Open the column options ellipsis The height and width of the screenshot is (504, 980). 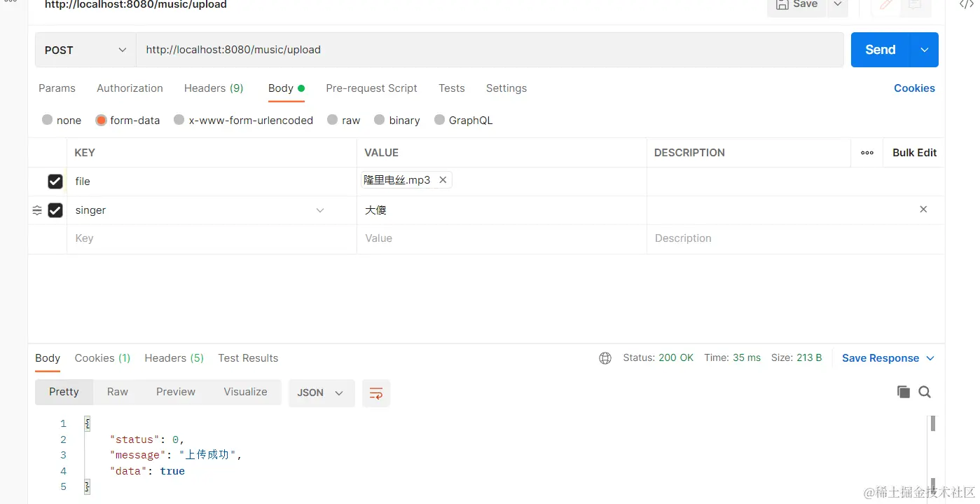click(867, 153)
